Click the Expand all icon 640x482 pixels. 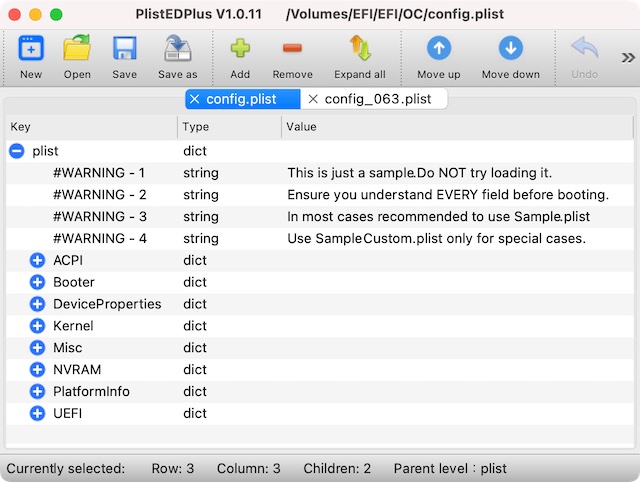(360, 48)
